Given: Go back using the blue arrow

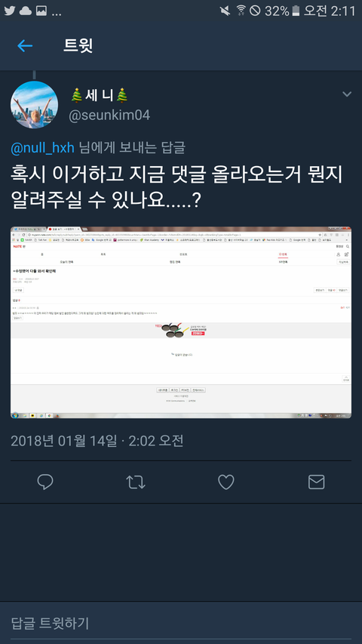Looking at the screenshot, I should (25, 45).
